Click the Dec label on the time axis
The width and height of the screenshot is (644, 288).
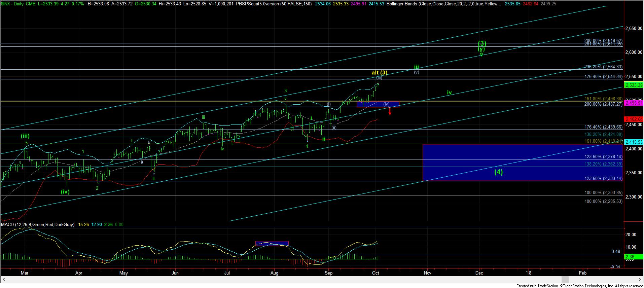pos(479,273)
